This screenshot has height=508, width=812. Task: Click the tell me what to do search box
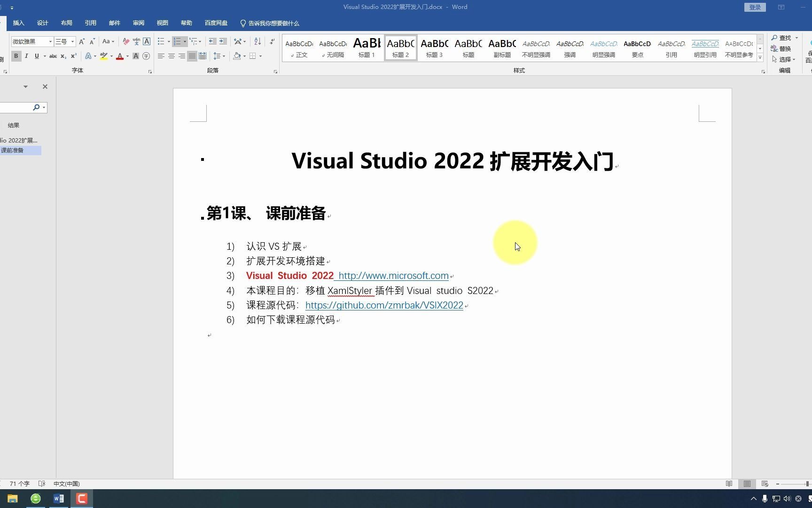point(270,23)
